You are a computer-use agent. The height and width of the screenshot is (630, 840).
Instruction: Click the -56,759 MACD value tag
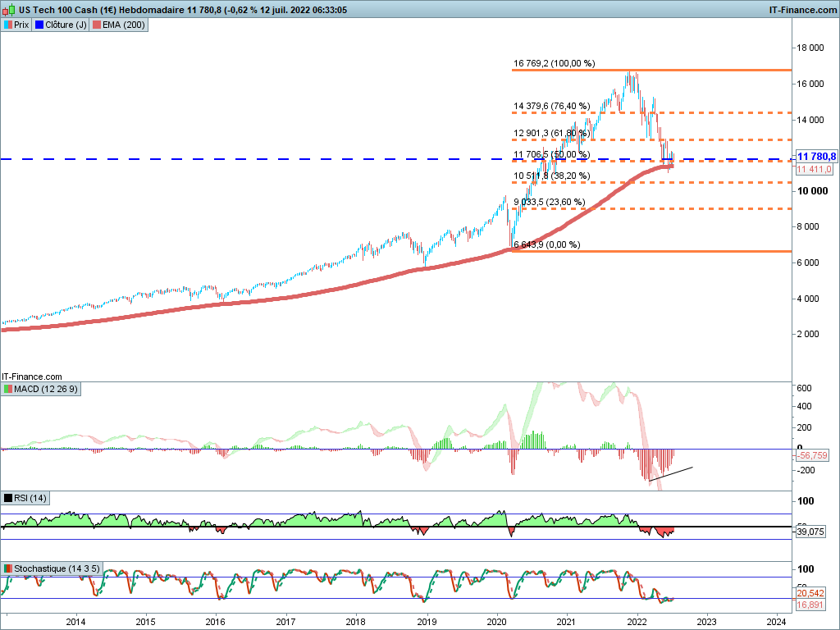point(813,455)
